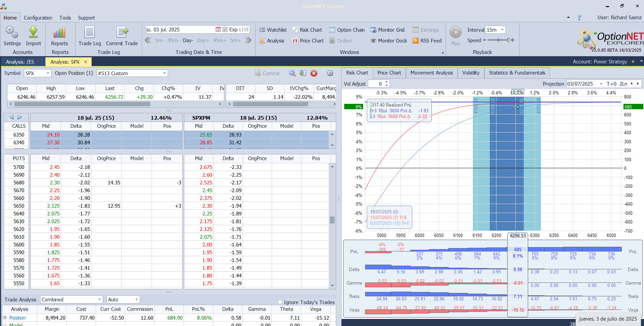The width and height of the screenshot is (644, 326).
Task: Open the Watchlist window
Action: pos(273,30)
